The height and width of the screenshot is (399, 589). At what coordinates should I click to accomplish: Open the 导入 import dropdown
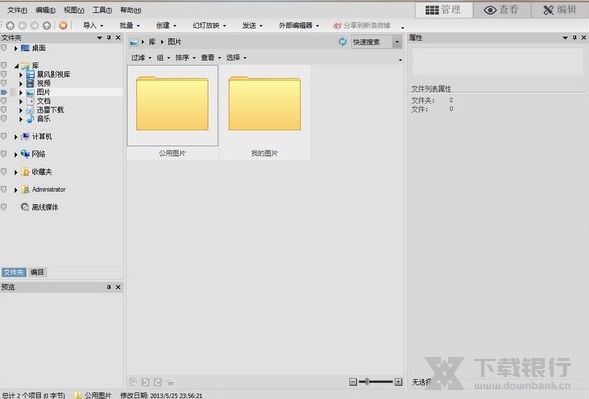[x=93, y=26]
